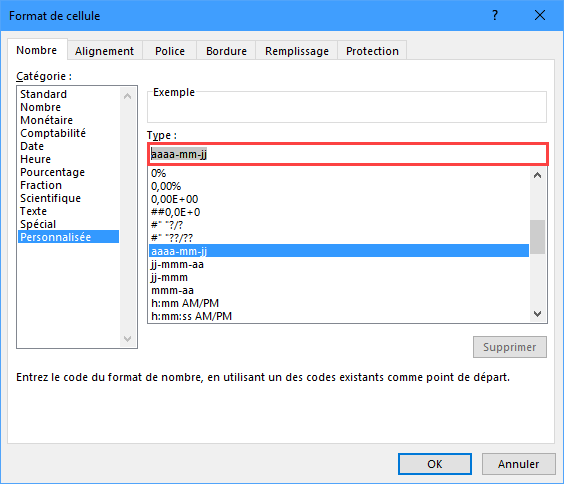Open help with the question mark icon
564x484 pixels.
point(495,15)
